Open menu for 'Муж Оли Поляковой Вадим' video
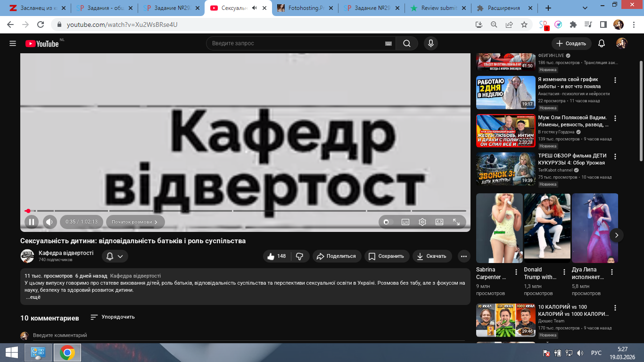 pyautogui.click(x=615, y=118)
